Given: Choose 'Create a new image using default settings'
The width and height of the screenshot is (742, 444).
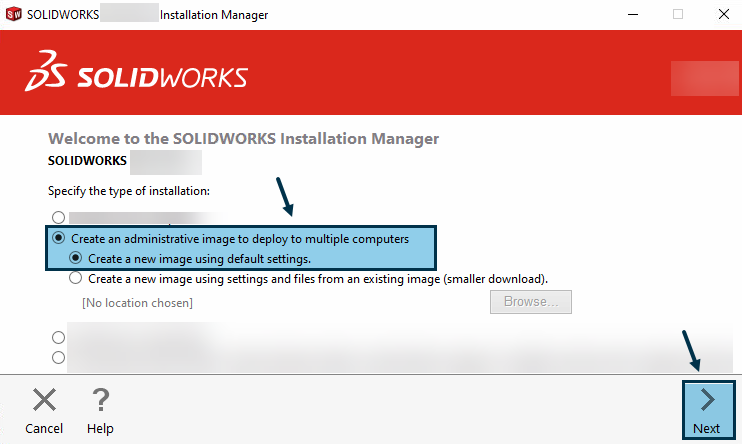Looking at the screenshot, I should (76, 258).
